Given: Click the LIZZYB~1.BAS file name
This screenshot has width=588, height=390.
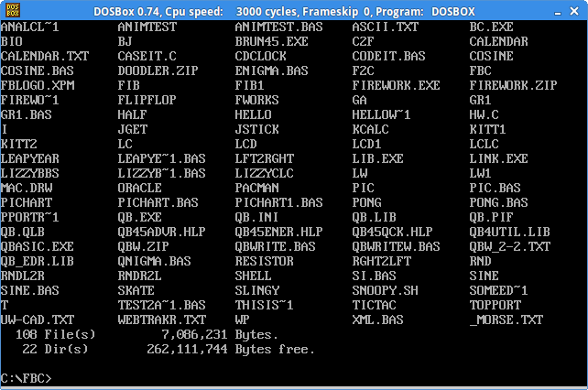Looking at the screenshot, I should tap(161, 173).
